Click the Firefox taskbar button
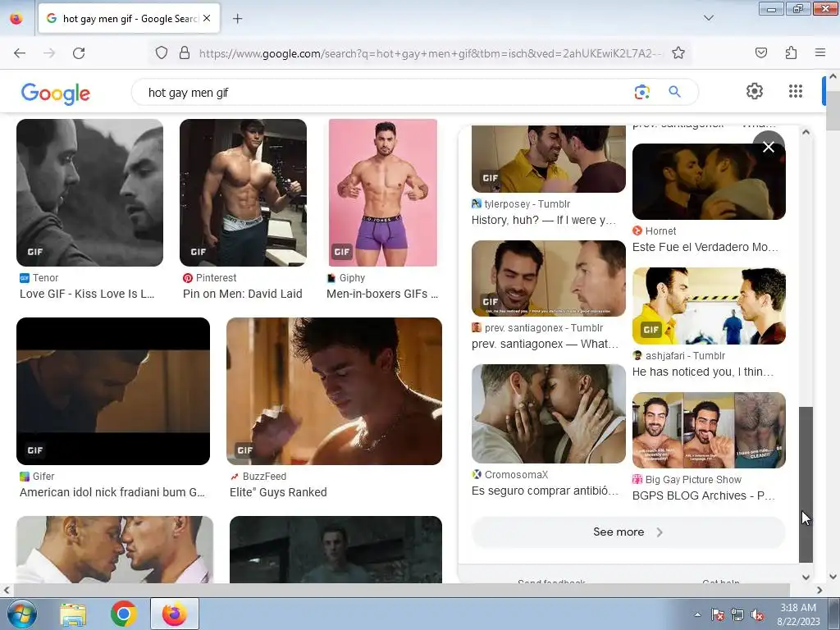The height and width of the screenshot is (630, 840). (175, 614)
